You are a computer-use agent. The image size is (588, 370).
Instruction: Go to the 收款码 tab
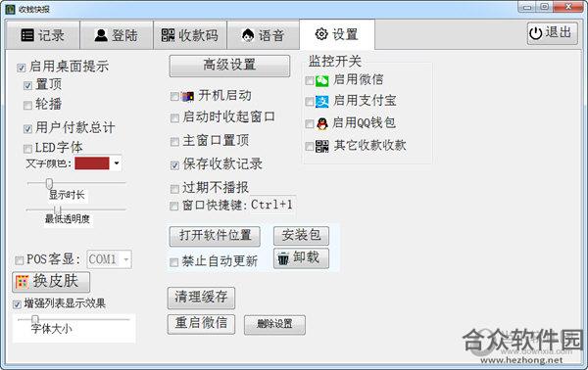(190, 35)
